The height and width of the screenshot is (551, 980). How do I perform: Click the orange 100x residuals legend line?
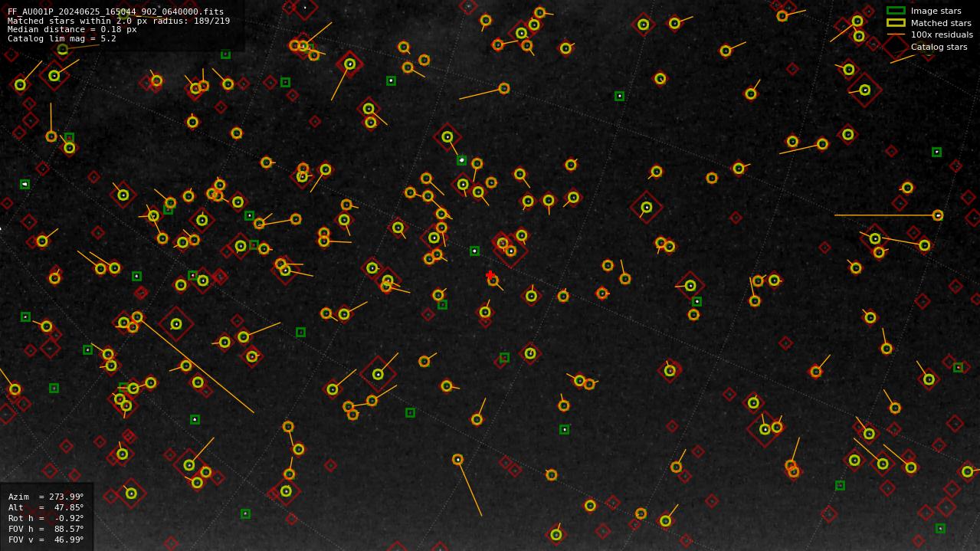pyautogui.click(x=896, y=34)
